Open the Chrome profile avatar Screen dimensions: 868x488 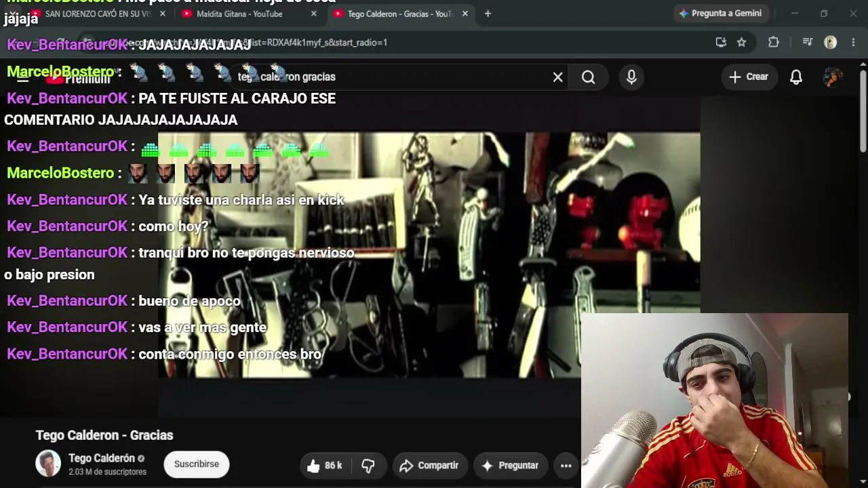point(830,42)
